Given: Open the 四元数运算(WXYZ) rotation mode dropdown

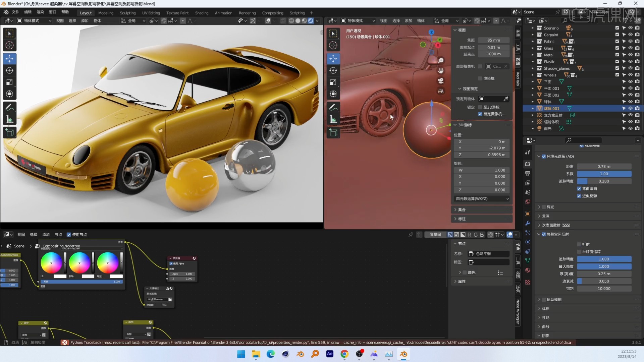Looking at the screenshot, I should tap(481, 198).
